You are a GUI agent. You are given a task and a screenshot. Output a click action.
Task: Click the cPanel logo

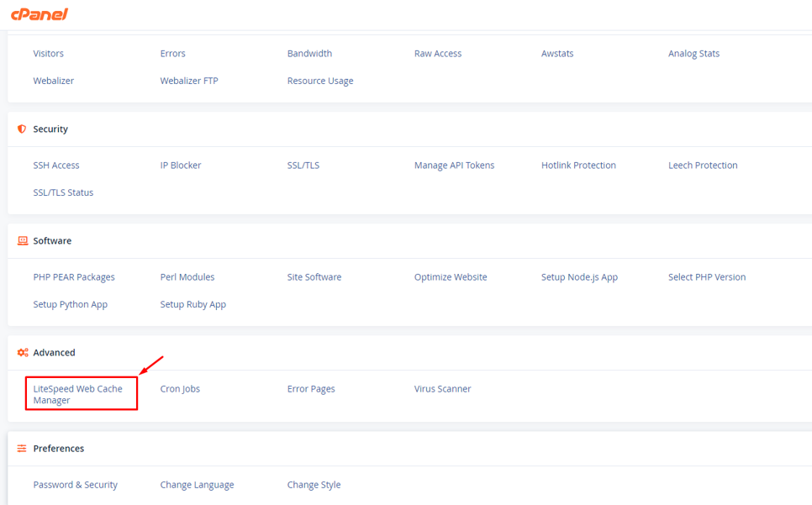pyautogui.click(x=40, y=14)
